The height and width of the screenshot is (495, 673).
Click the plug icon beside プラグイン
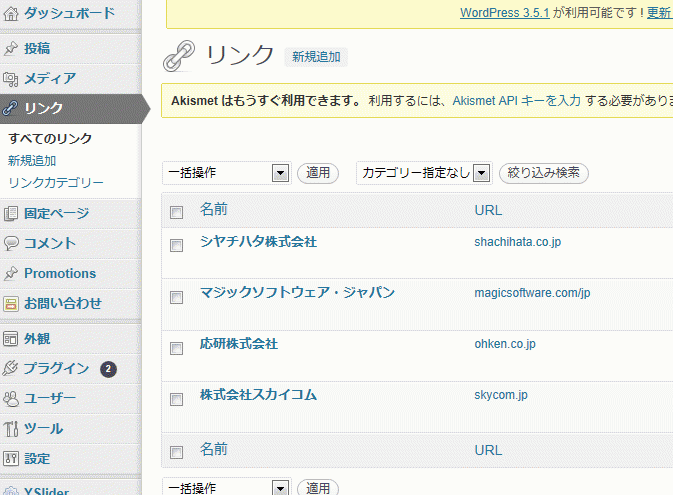[x=10, y=368]
